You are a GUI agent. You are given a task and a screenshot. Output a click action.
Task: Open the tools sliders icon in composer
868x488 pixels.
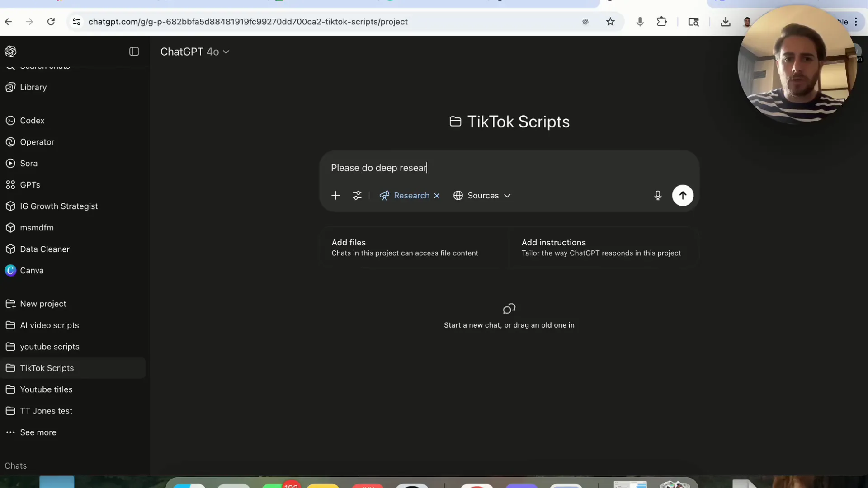[357, 196]
